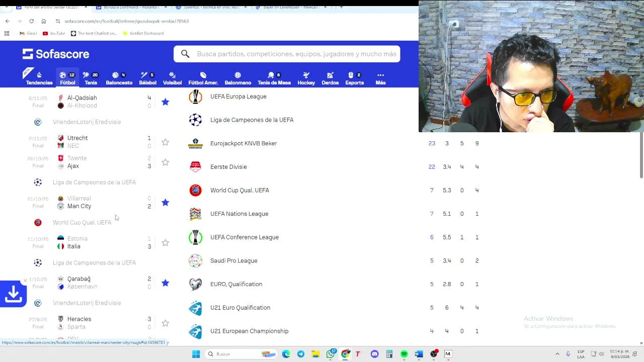Favorite the Heracles vs Sparta match

(165, 323)
